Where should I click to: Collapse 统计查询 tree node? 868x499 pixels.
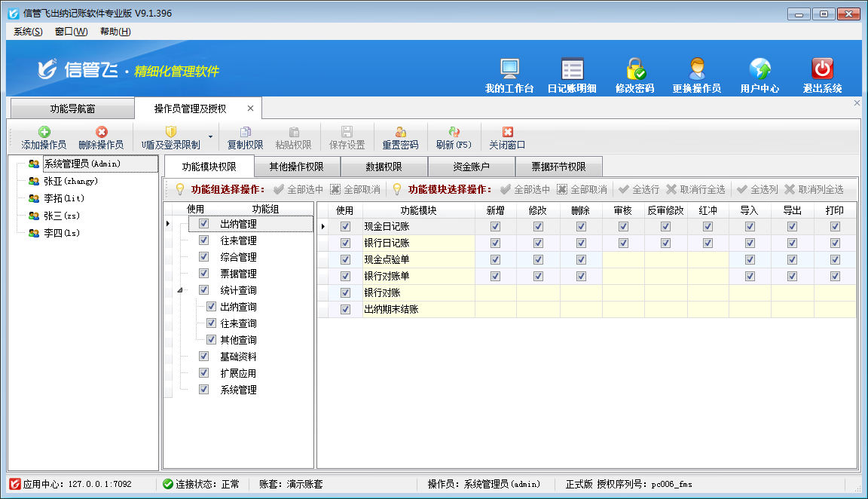click(x=179, y=290)
